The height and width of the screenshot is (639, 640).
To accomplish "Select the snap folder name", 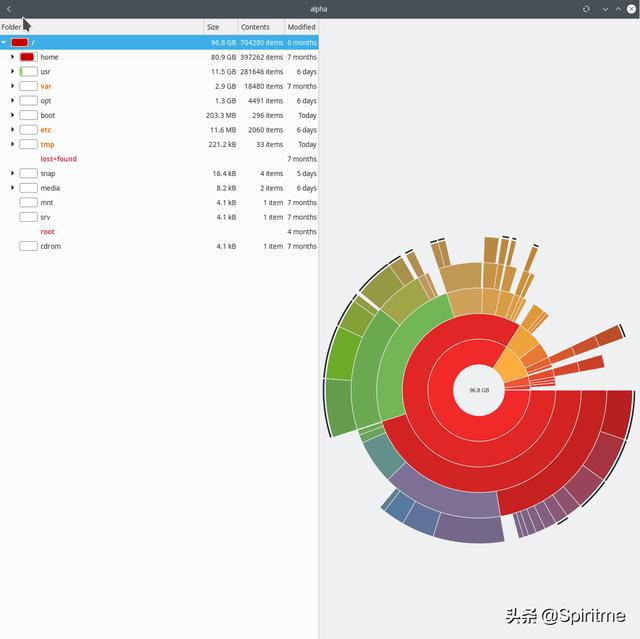I will 48,173.
